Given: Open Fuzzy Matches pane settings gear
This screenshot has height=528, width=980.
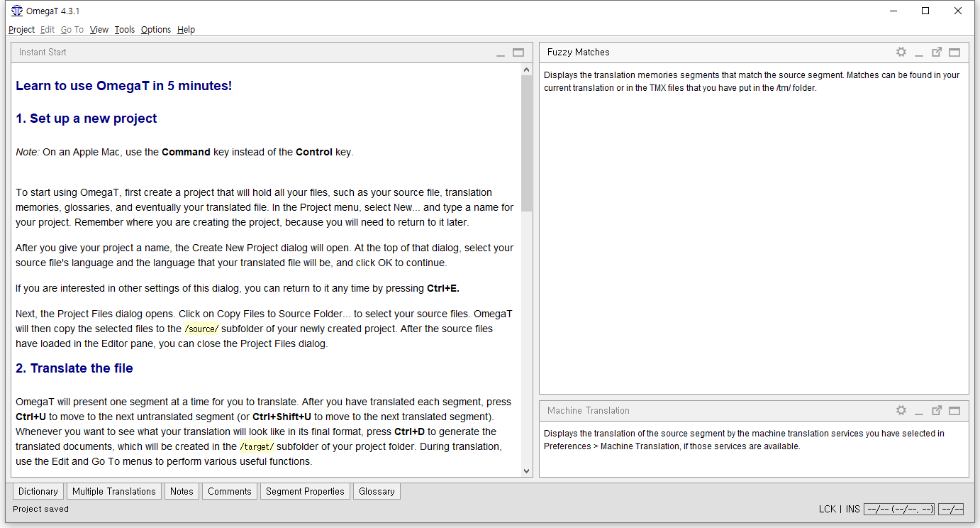Looking at the screenshot, I should click(x=901, y=52).
